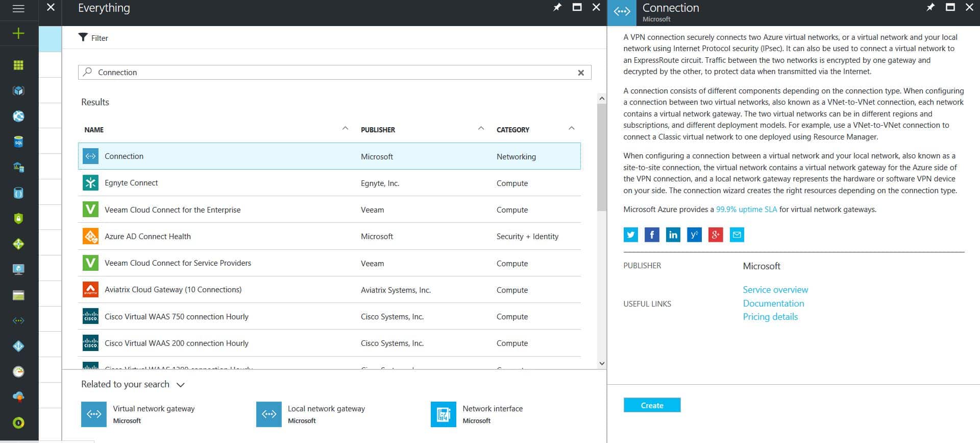Share the Connection offer by email
This screenshot has width=980, height=443.
(x=737, y=235)
